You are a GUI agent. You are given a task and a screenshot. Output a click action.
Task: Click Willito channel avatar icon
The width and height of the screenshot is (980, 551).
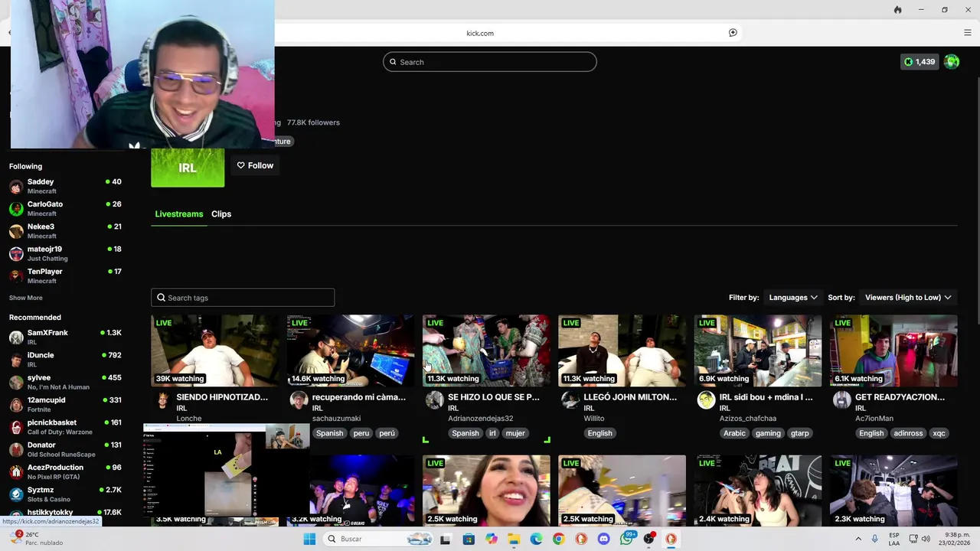(x=570, y=399)
